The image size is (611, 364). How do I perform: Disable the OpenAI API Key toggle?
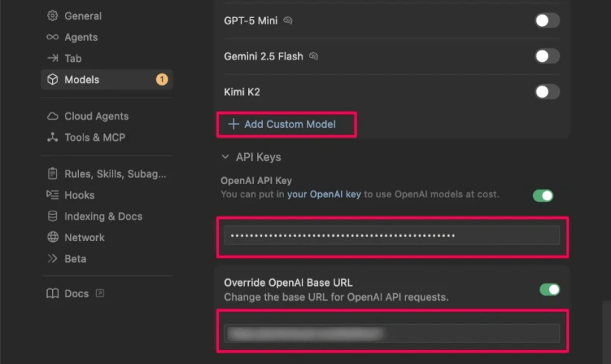point(543,196)
